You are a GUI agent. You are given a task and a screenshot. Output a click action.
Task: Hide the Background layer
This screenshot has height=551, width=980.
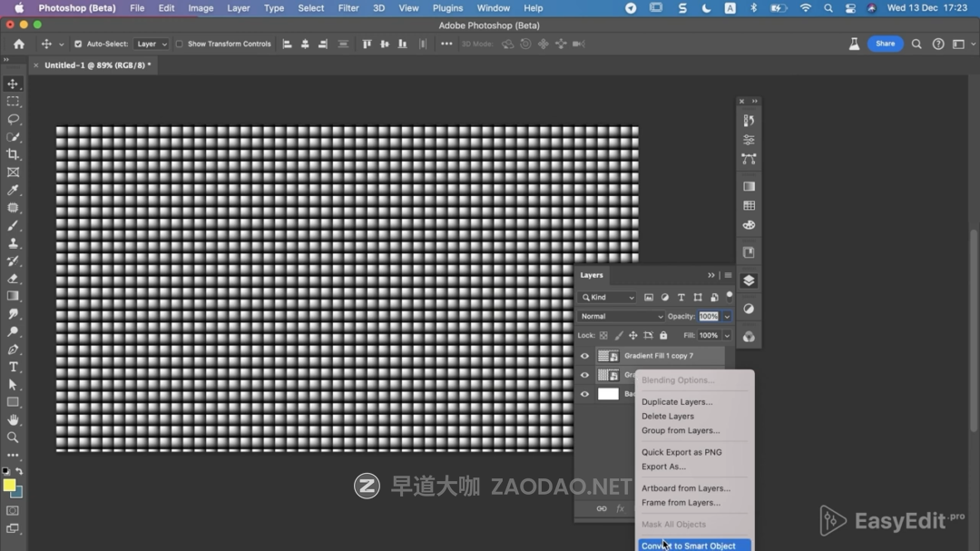coord(585,393)
